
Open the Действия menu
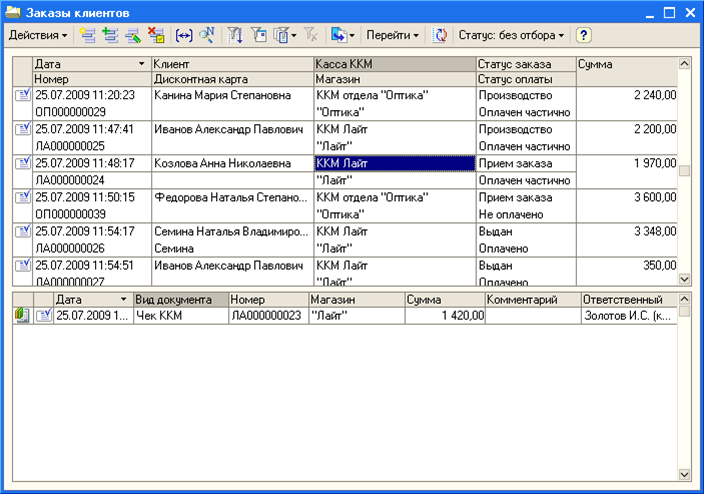pos(38,35)
